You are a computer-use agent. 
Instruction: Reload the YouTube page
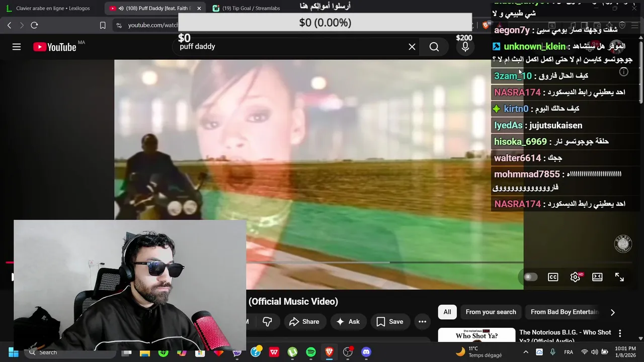(34, 25)
